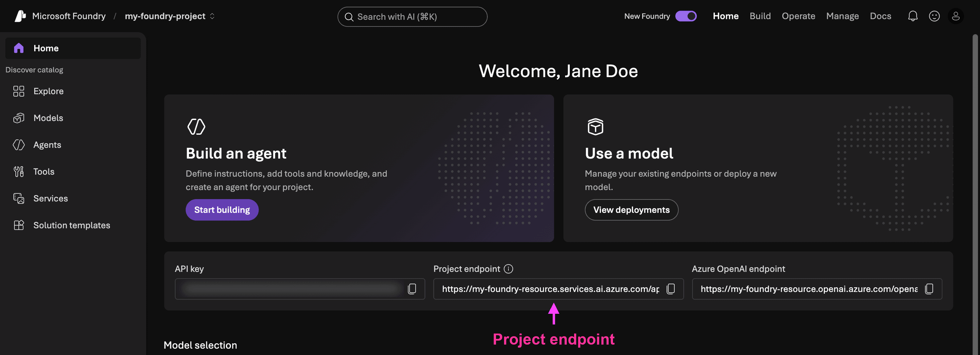Click the Agents icon in sidebar
Screen dimensions: 980x355
click(19, 145)
